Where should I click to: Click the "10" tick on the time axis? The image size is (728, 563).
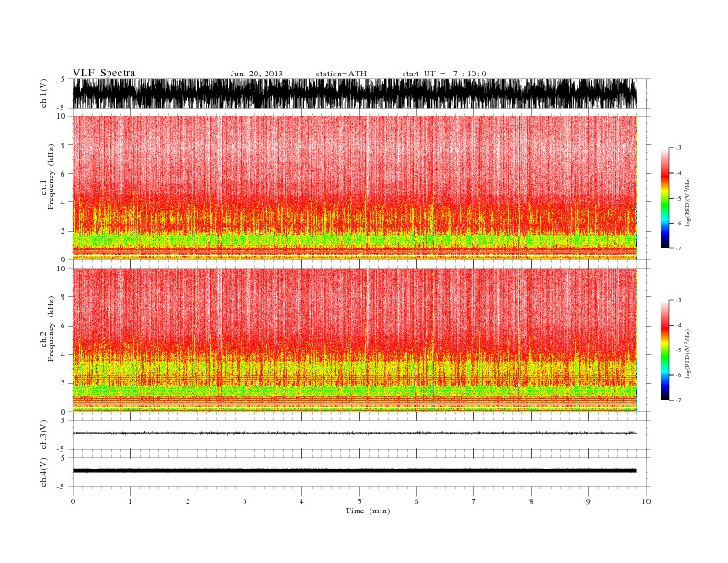tap(646, 501)
